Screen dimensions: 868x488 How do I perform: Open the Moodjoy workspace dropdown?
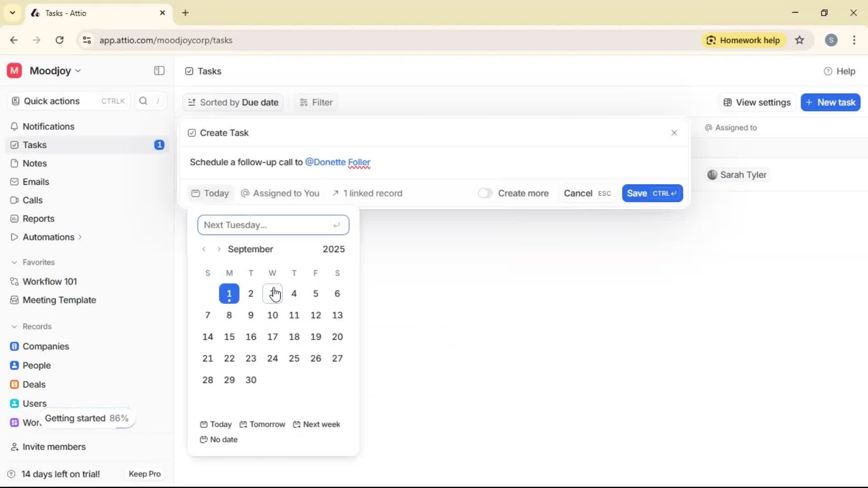coord(51,70)
